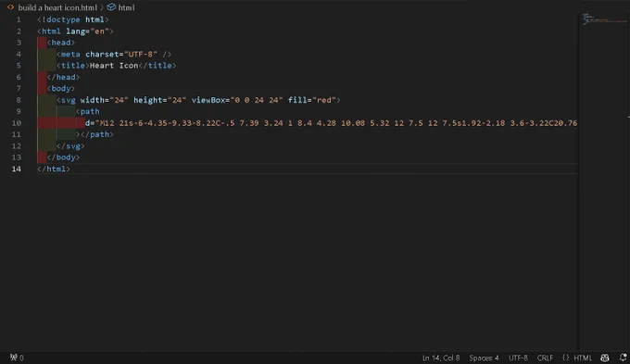Open notifications bell in status bar
630x364 pixels.
tap(624, 358)
